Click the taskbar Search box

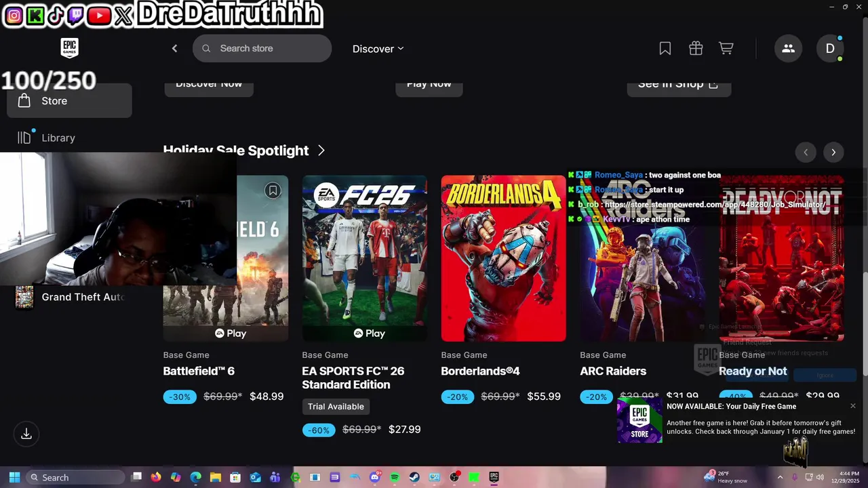[75, 477]
